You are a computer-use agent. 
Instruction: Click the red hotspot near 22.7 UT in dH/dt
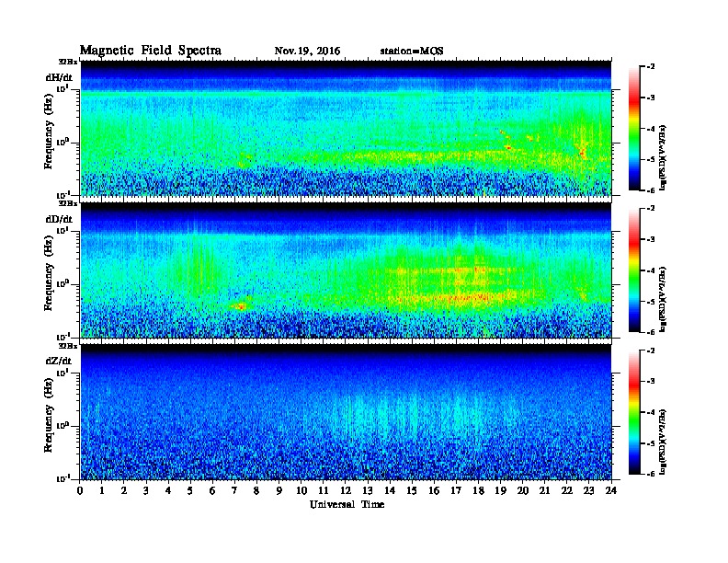click(x=582, y=152)
